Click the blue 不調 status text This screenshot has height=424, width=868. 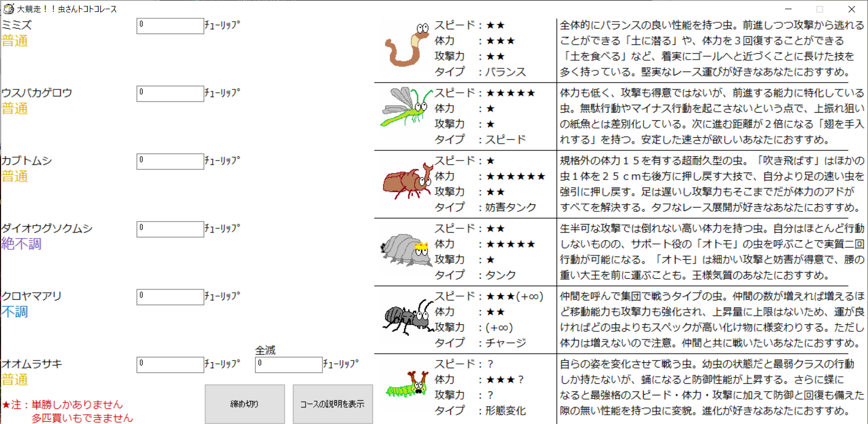[x=15, y=312]
